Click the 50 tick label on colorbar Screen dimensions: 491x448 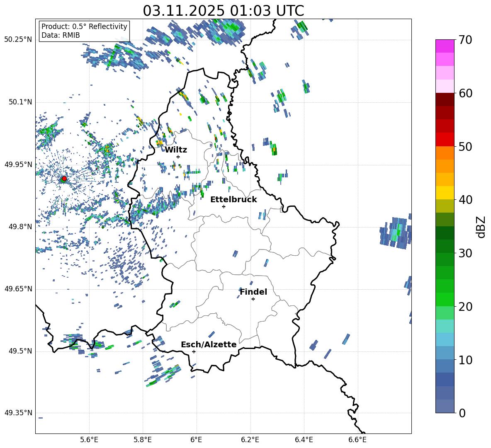[465, 147]
